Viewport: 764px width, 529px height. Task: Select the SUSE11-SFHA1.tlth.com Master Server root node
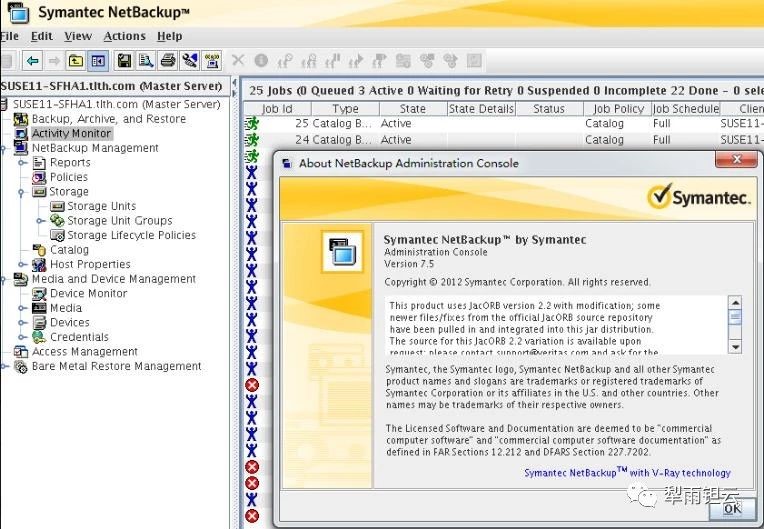pos(116,104)
